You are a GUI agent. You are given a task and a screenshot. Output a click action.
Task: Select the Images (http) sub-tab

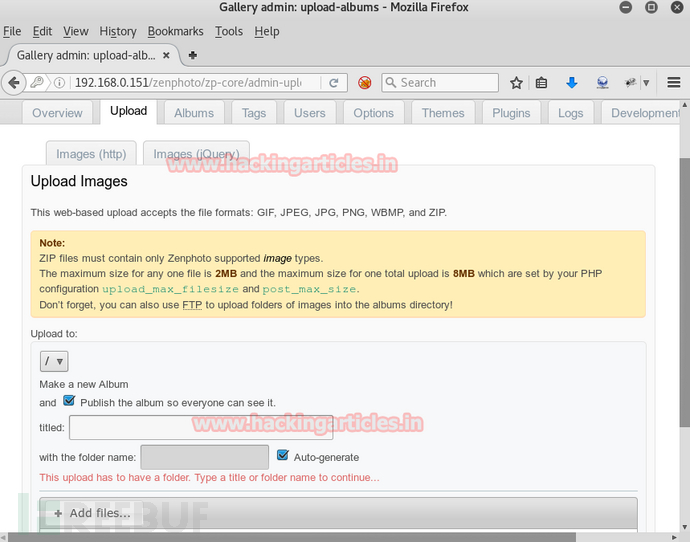91,154
